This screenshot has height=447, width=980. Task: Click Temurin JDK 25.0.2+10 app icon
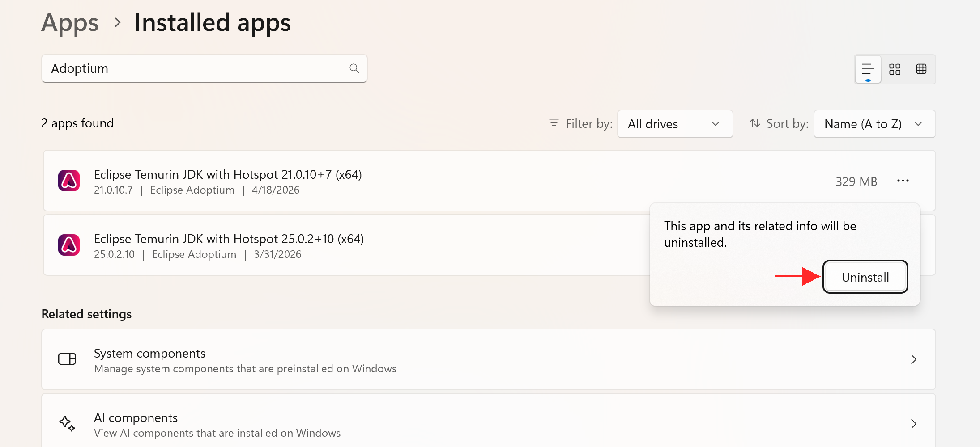69,245
